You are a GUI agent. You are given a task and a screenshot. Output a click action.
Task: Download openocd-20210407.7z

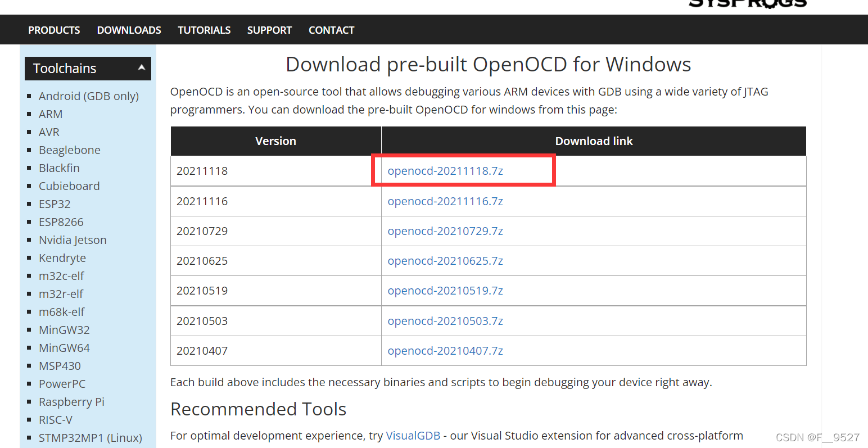445,351
